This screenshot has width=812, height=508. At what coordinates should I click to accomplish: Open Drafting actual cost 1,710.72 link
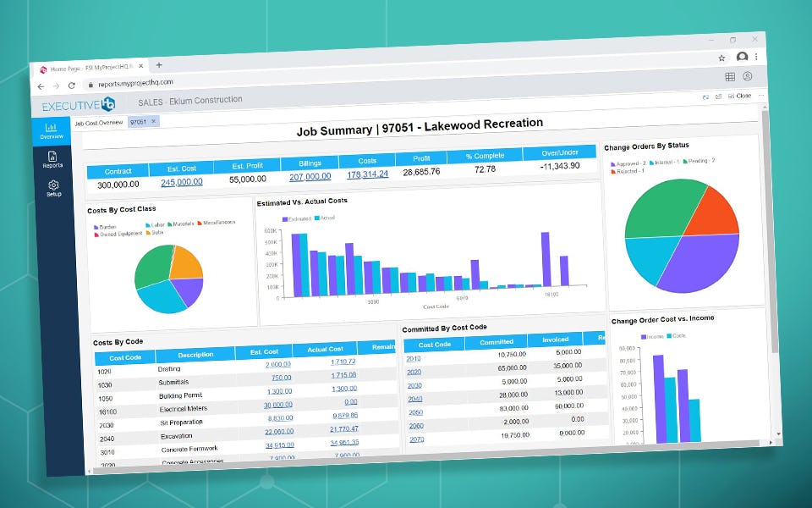click(x=343, y=362)
